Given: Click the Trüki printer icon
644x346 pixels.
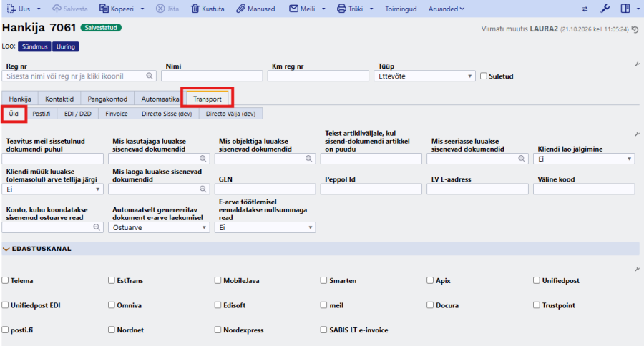Looking at the screenshot, I should (x=341, y=9).
